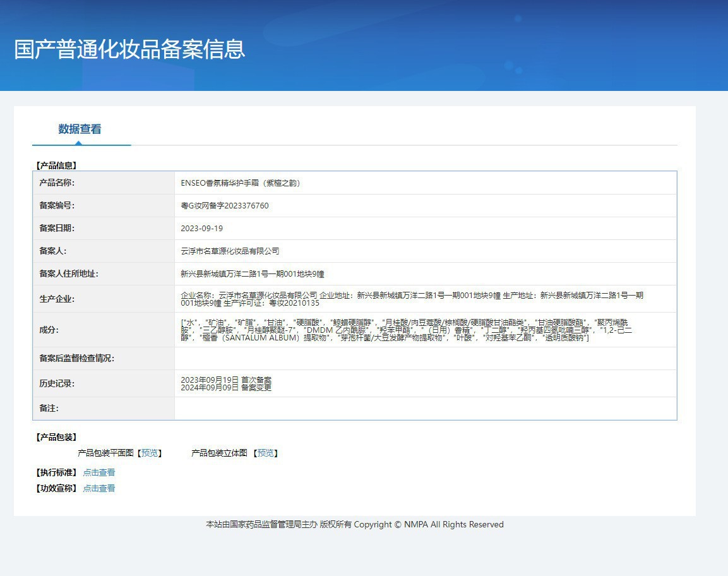The height and width of the screenshot is (576, 728).
Task: Open 点击查看 link beside 功效宣称
Action: point(99,488)
